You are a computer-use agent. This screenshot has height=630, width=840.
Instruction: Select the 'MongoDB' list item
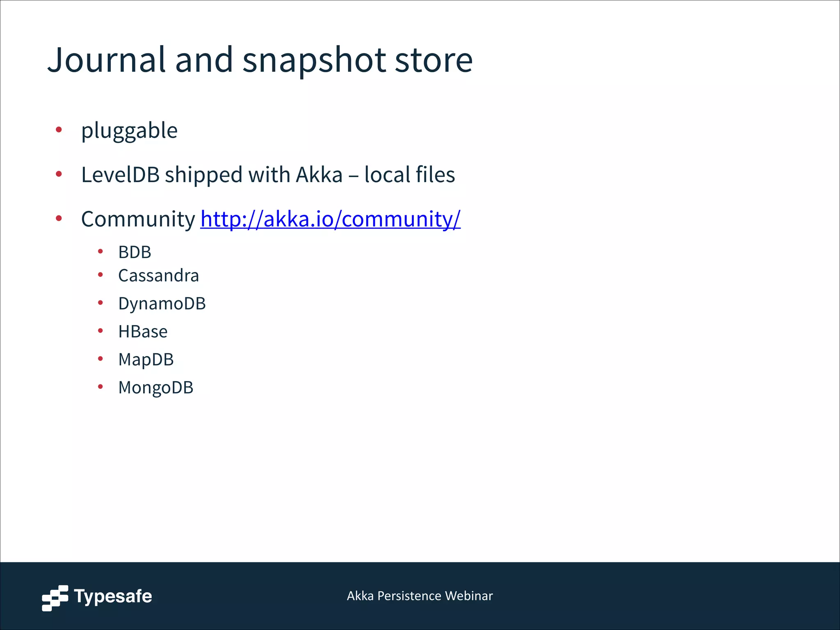point(156,388)
